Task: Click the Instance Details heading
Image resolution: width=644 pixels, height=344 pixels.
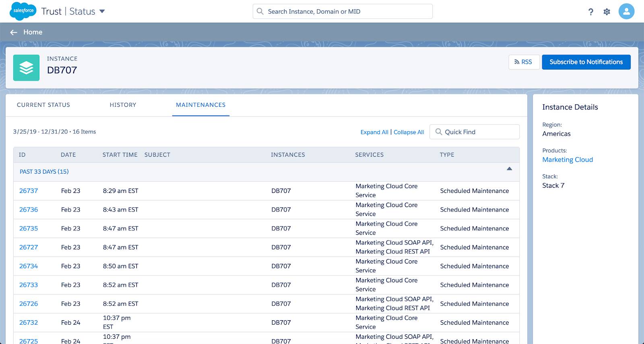Action: point(570,107)
